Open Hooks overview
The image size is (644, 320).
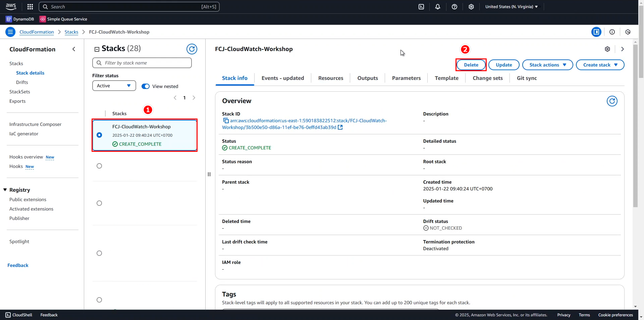26,157
